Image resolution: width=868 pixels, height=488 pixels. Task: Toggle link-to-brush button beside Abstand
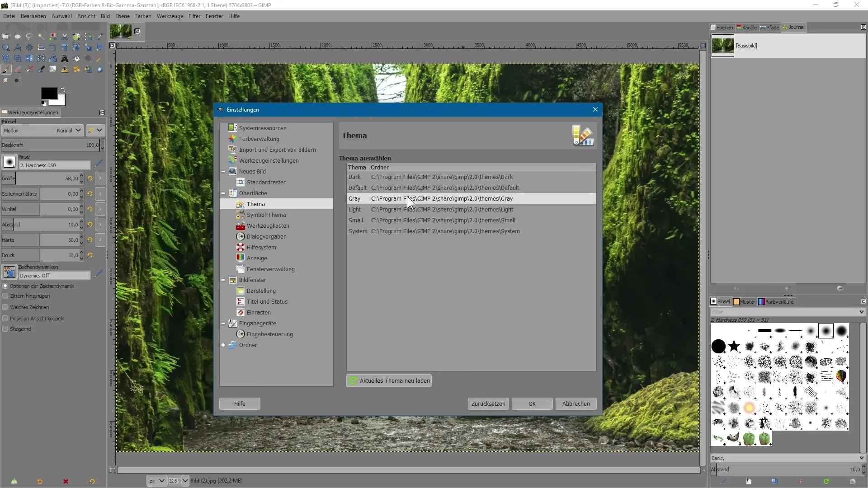(x=100, y=225)
